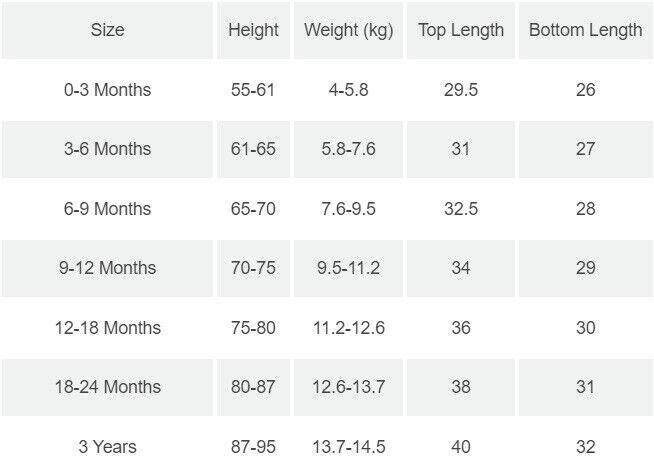Screen dimensions: 654x474
Task: Click top length value 40
Action: tap(461, 446)
